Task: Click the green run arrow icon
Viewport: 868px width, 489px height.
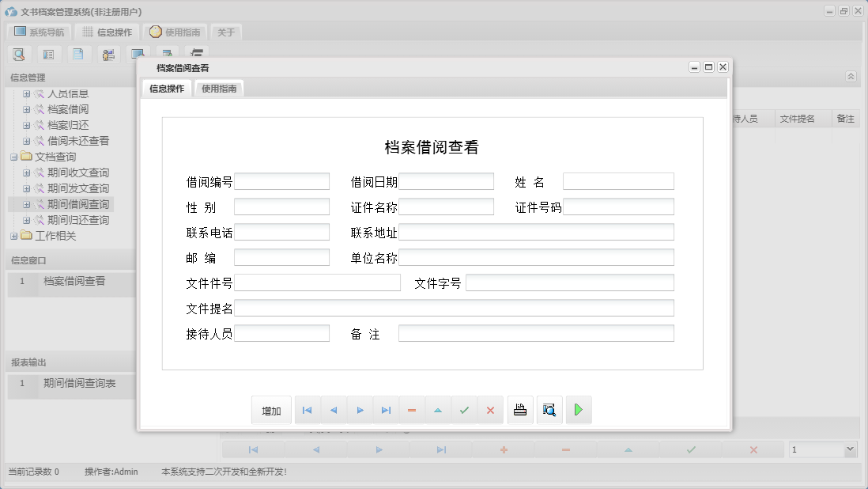Action: click(579, 409)
